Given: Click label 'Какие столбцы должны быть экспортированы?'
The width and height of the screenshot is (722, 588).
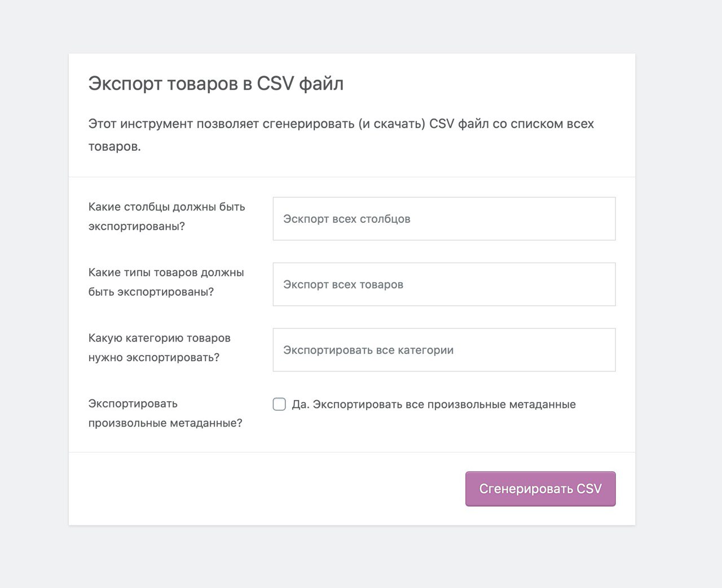Looking at the screenshot, I should coord(167,217).
